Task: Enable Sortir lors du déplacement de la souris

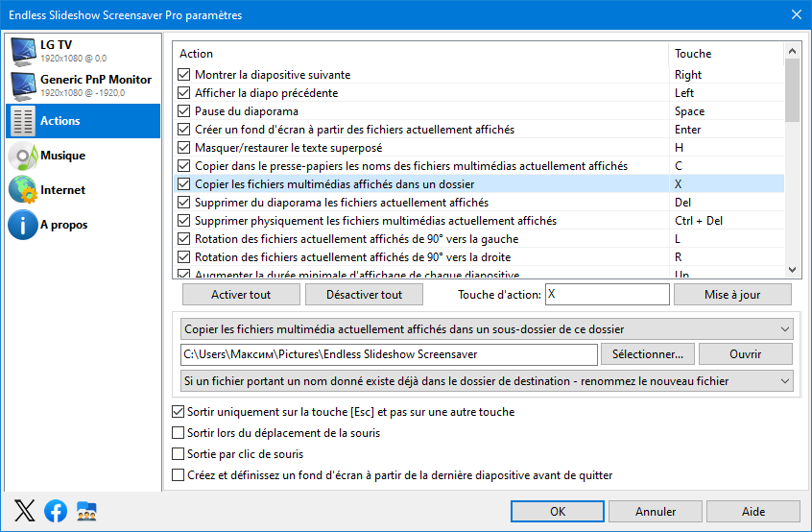Action: coord(178,432)
